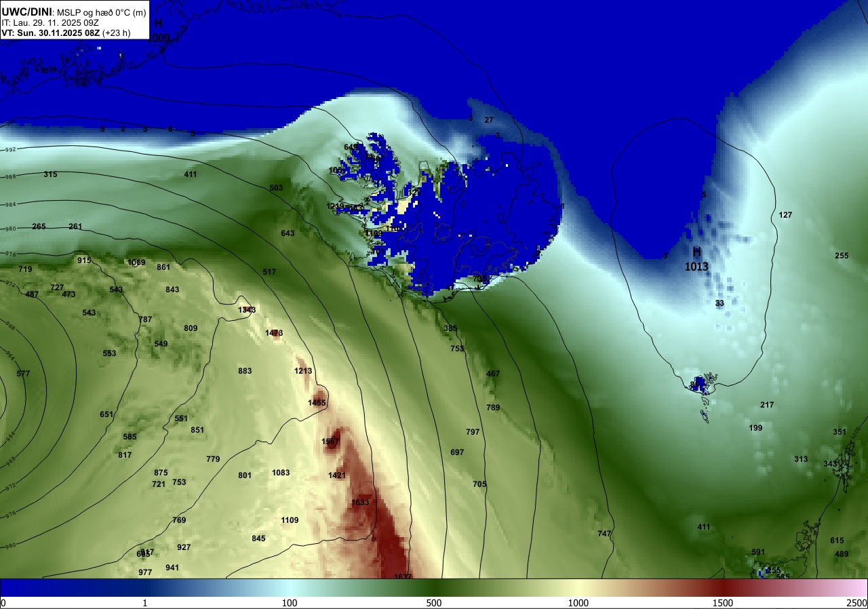Click the 1500 mark on the color scale

click(x=723, y=603)
